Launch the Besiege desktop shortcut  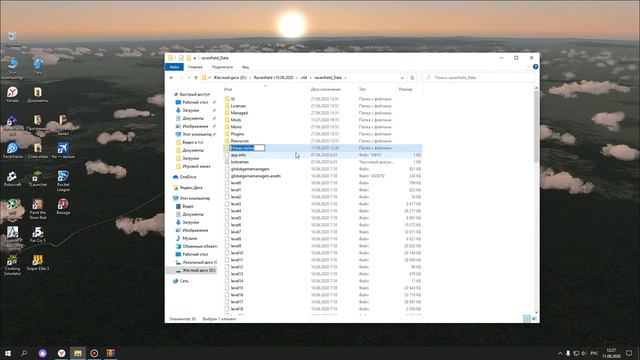(x=63, y=207)
